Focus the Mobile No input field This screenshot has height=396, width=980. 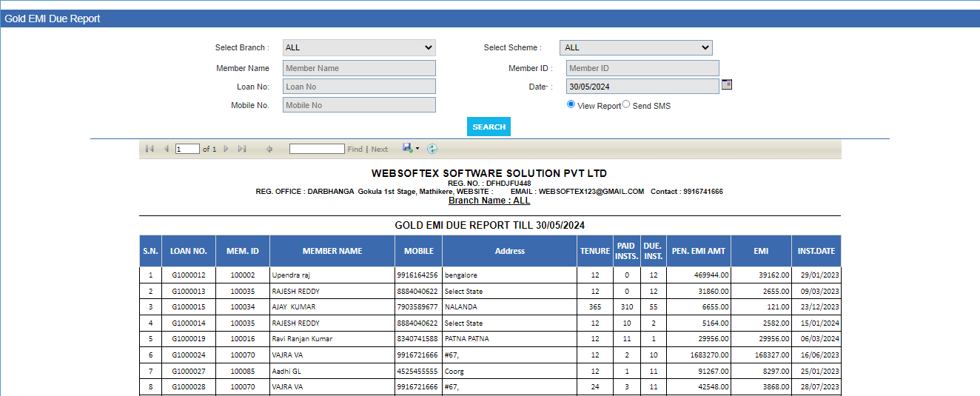tap(359, 105)
